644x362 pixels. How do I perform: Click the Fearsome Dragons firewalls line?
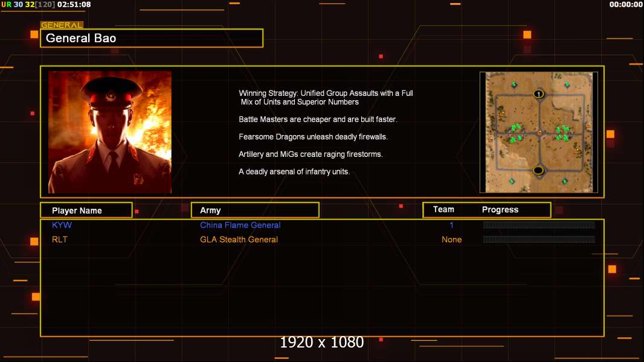313,136
